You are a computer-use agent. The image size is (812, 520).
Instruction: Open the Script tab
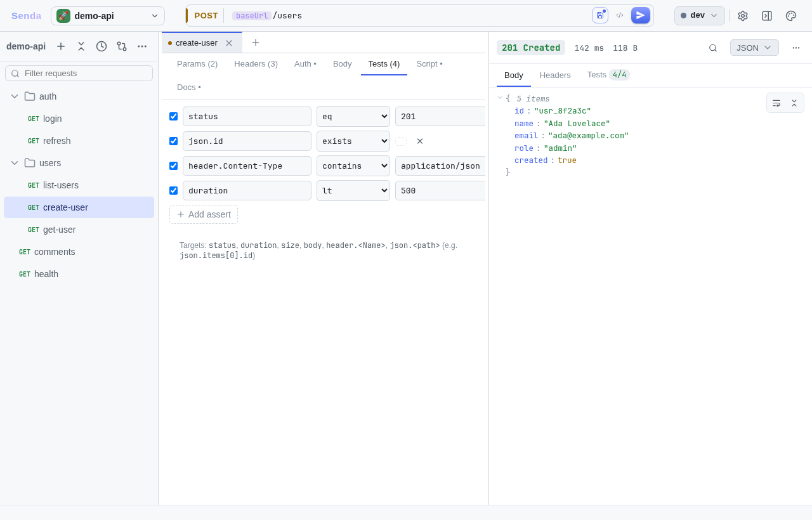click(x=429, y=64)
